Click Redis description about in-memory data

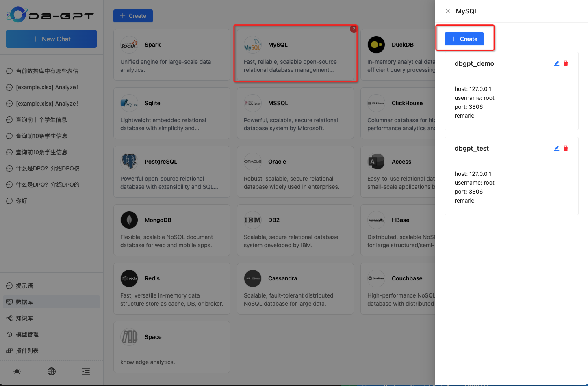(171, 300)
